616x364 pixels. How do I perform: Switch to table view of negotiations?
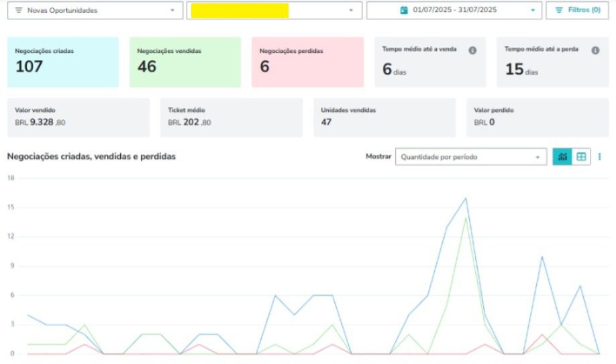pos(581,157)
